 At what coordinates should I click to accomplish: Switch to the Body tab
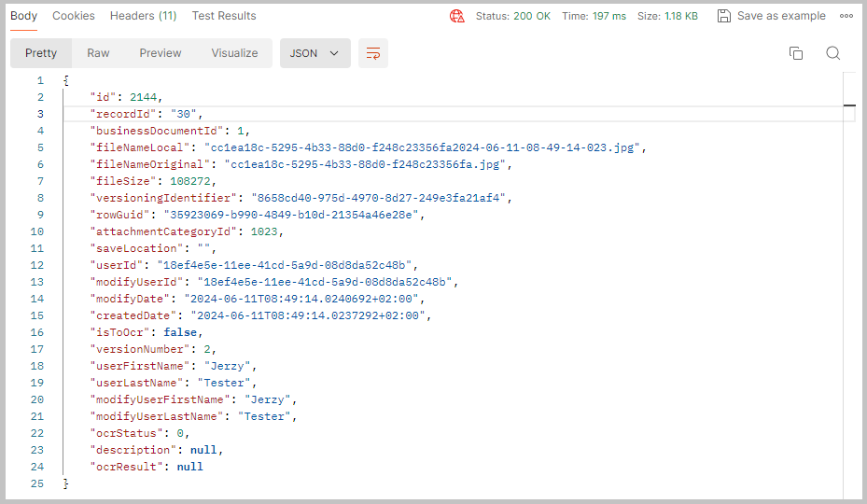(23, 16)
